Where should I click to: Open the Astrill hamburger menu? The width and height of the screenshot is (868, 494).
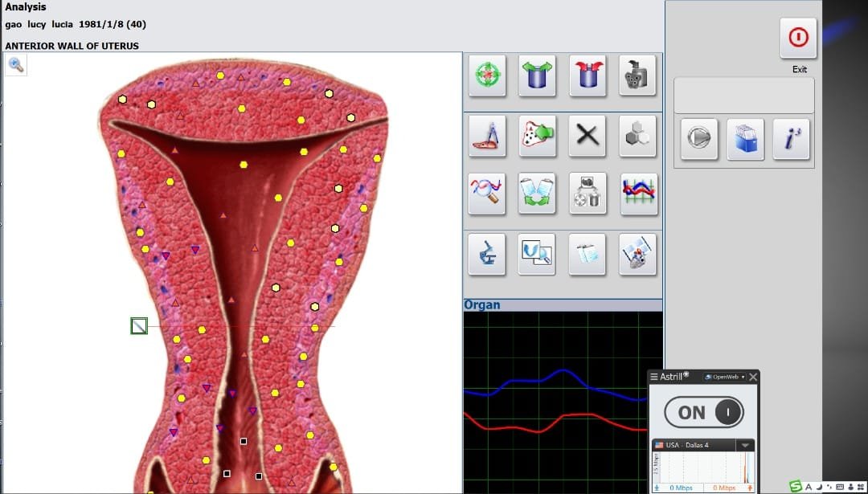(x=654, y=377)
